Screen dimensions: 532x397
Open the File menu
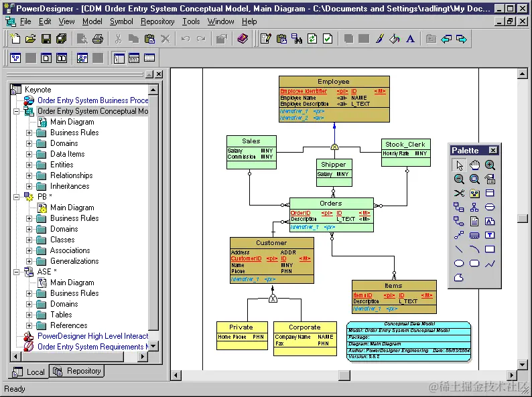25,21
